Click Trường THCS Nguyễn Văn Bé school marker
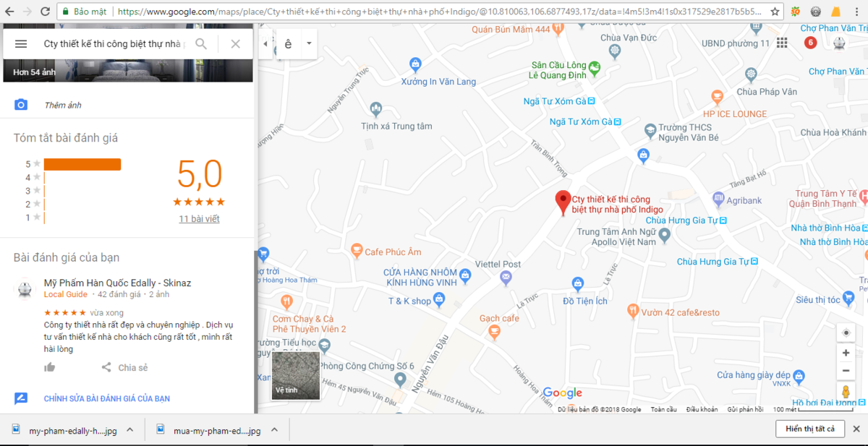Screen dimensions: 868x446 pyautogui.click(x=650, y=129)
